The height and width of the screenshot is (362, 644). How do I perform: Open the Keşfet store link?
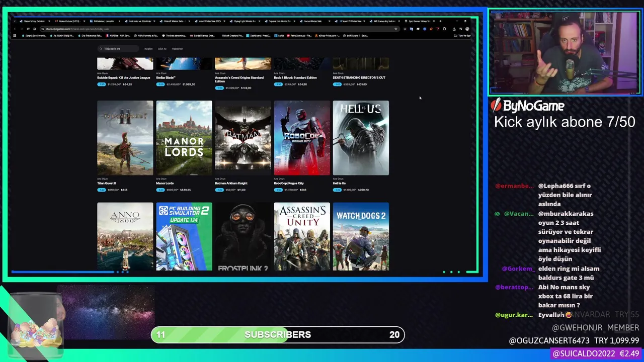point(148,49)
